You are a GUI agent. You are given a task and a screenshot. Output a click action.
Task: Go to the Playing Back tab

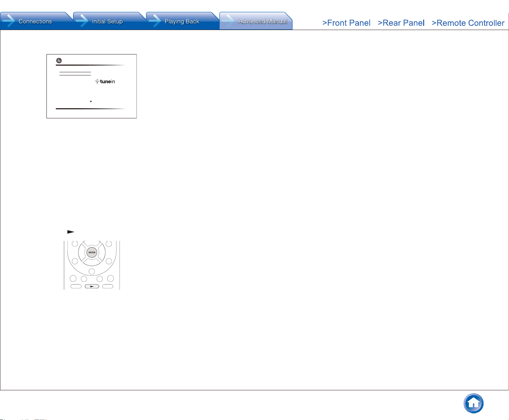click(x=182, y=21)
